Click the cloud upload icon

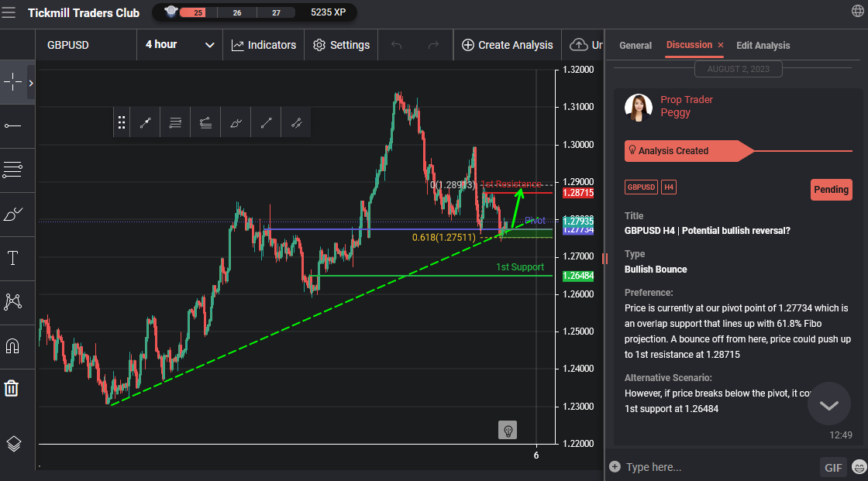[x=578, y=45]
